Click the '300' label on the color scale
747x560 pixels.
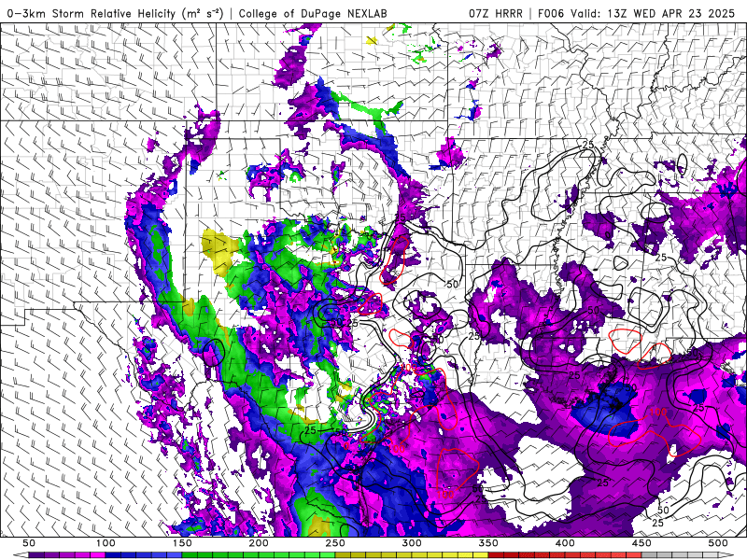pyautogui.click(x=412, y=543)
